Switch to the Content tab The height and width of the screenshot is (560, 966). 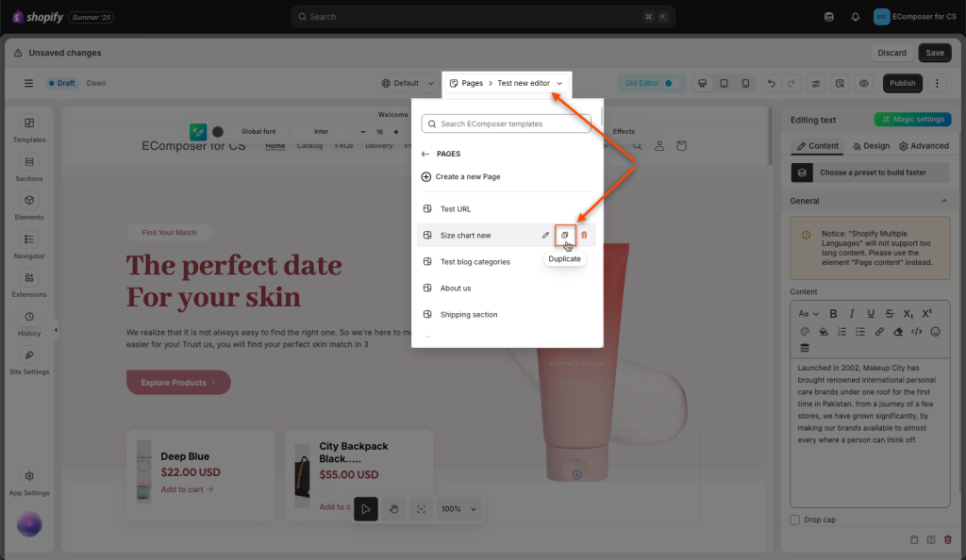click(x=818, y=146)
